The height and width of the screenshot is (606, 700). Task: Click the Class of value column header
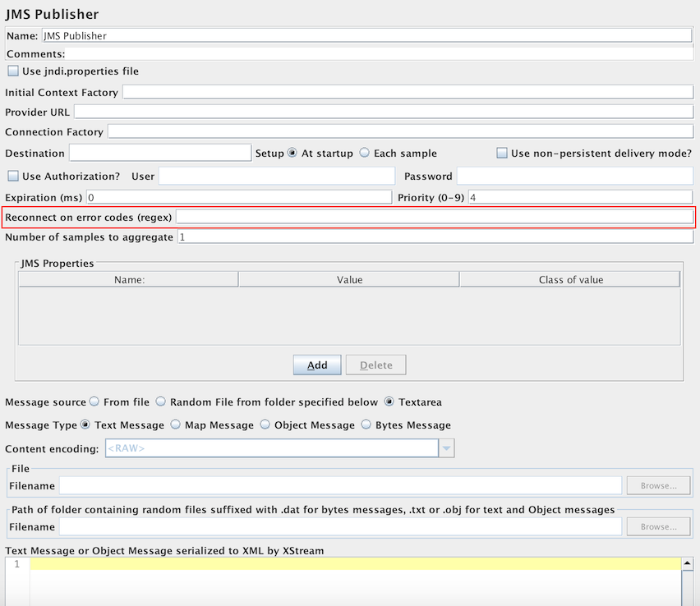pos(570,280)
